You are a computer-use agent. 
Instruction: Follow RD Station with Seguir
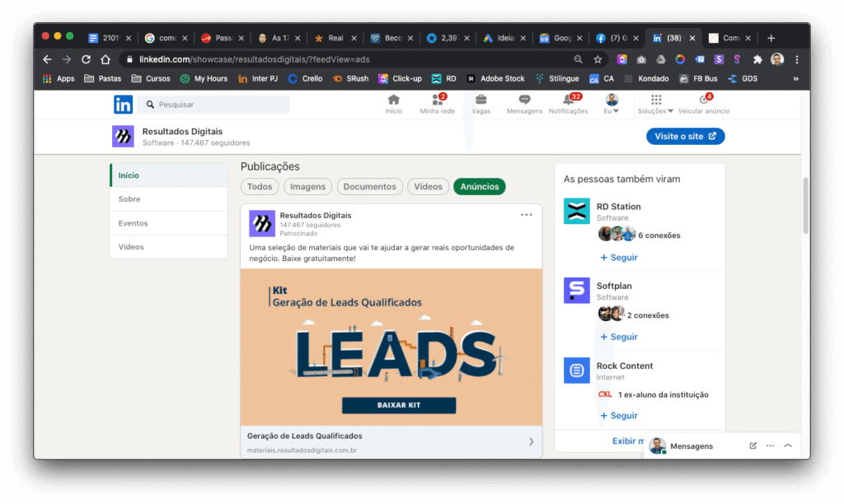pos(618,257)
